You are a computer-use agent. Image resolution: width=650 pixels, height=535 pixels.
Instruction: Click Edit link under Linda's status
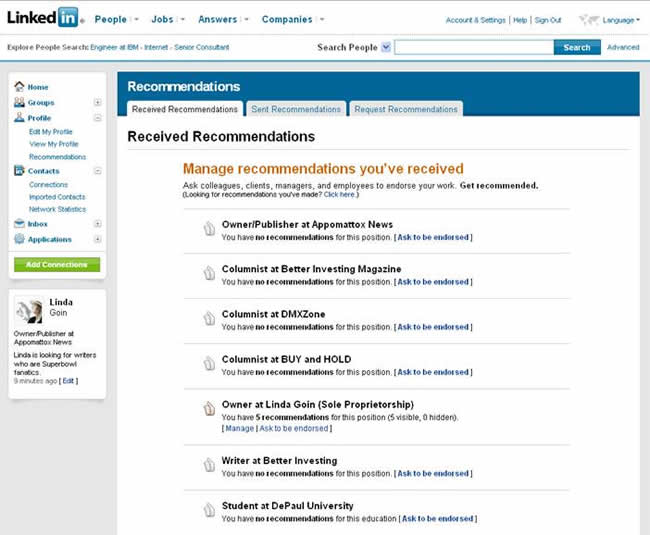tap(68, 381)
